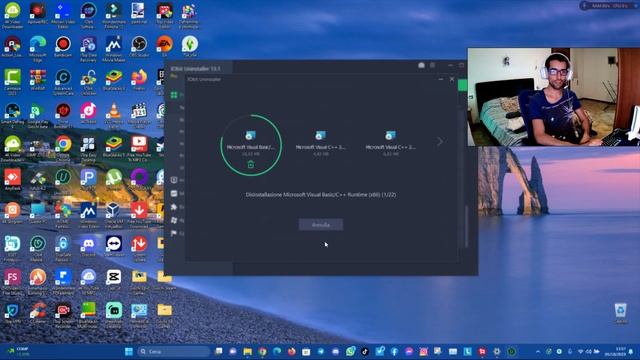Open the Windows Start menu
This screenshot has height=360, width=640.
(x=129, y=351)
